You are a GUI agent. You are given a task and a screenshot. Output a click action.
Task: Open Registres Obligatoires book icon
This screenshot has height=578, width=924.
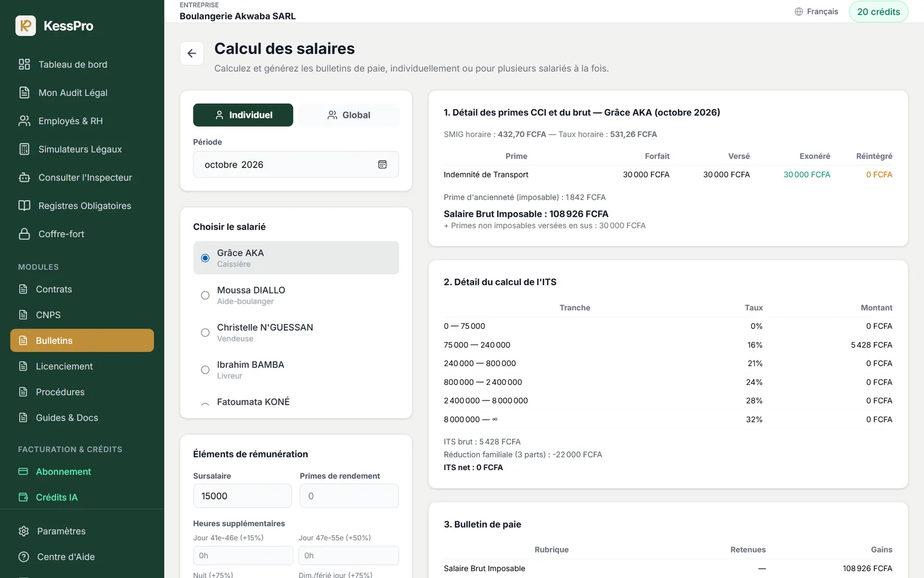pyautogui.click(x=24, y=206)
